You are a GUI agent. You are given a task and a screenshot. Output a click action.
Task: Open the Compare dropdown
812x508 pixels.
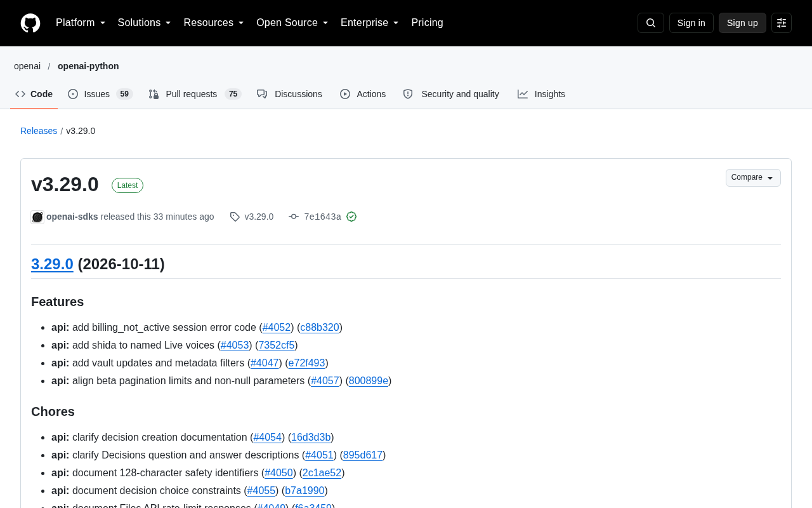point(753,178)
